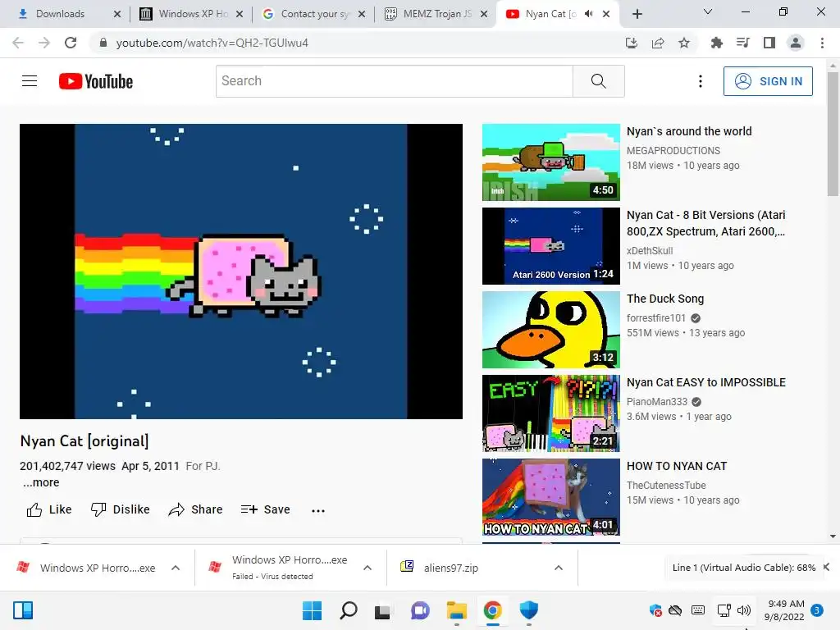Expand description with ...more
840x630 pixels.
click(41, 482)
